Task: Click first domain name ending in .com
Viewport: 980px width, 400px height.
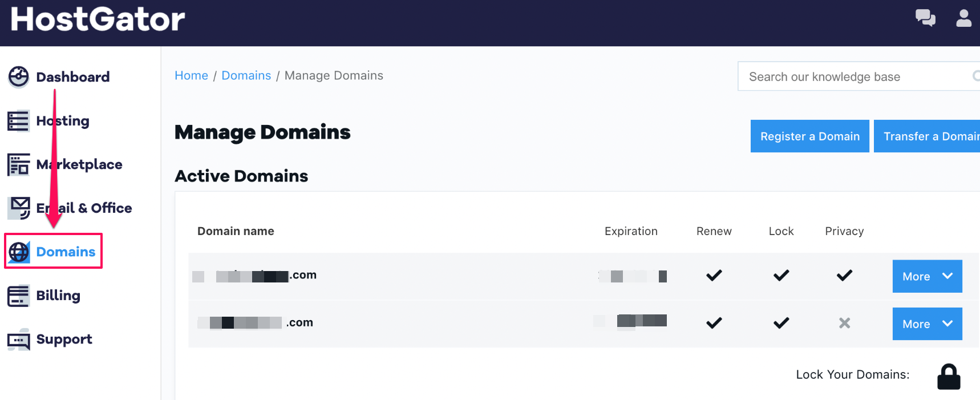Action: click(254, 275)
